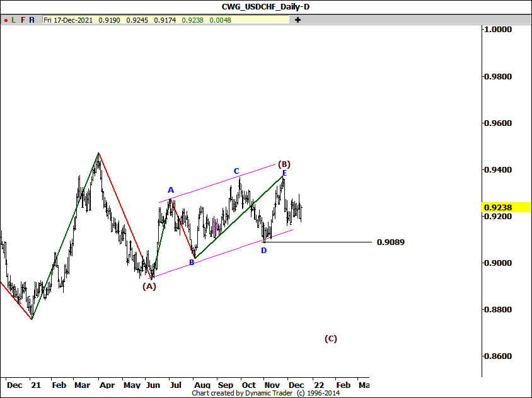Click the L button in header bar

pyautogui.click(x=14, y=20)
